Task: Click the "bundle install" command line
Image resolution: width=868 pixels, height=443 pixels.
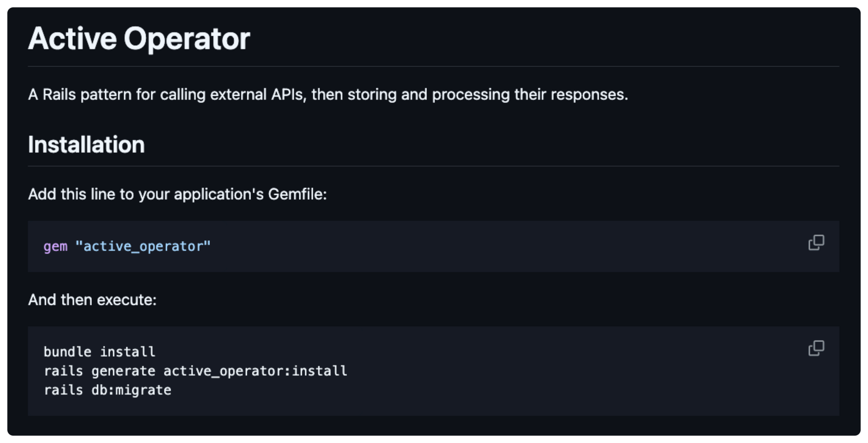Action: pos(99,352)
